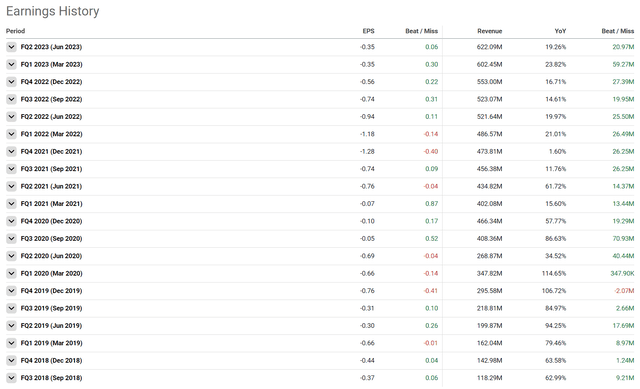
Task: Expand the FQ3 2018 (Sep 2018) row
Action: pyautogui.click(x=11, y=378)
